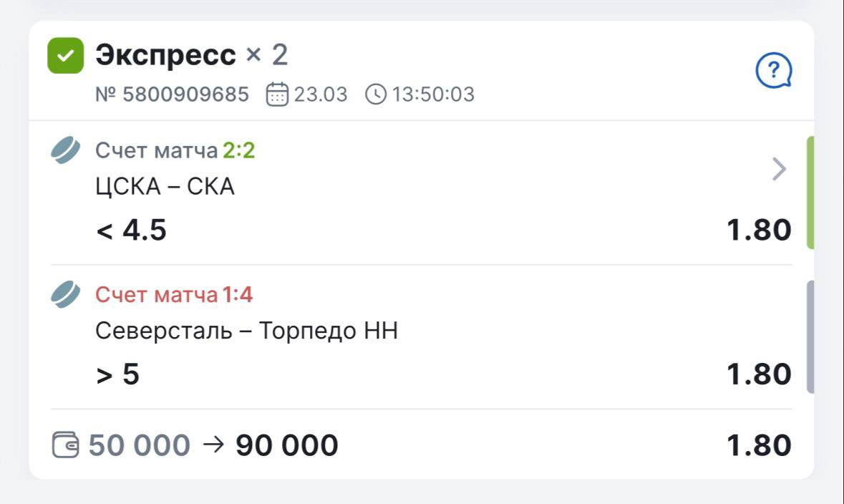Click the green status bar of first bet

point(810,193)
